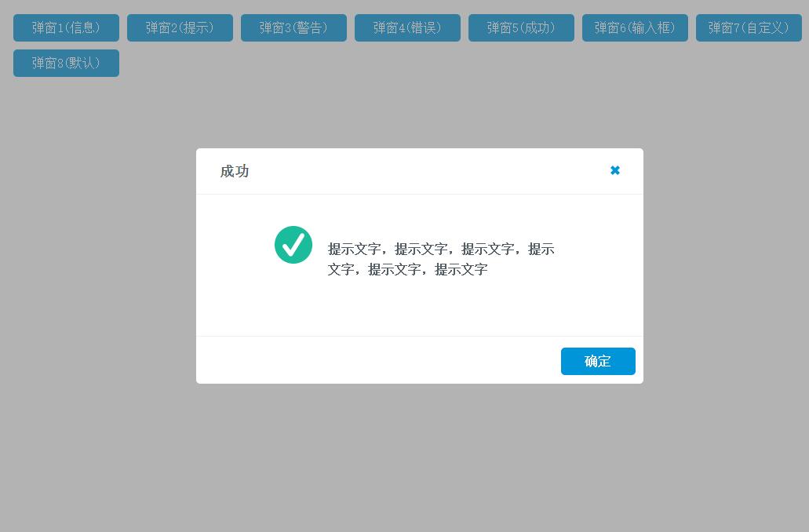This screenshot has height=532, width=809.
Task: Click the gray overlay right of the dialog
Action: (x=726, y=267)
